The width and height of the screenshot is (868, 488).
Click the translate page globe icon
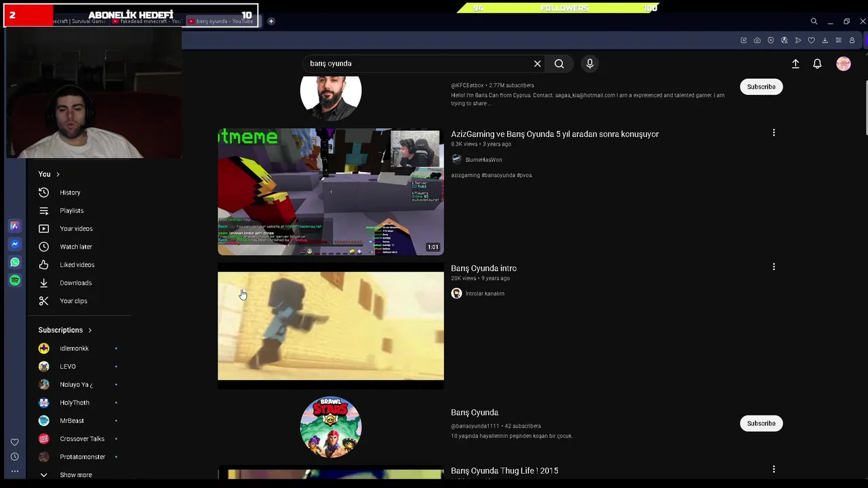tap(784, 41)
